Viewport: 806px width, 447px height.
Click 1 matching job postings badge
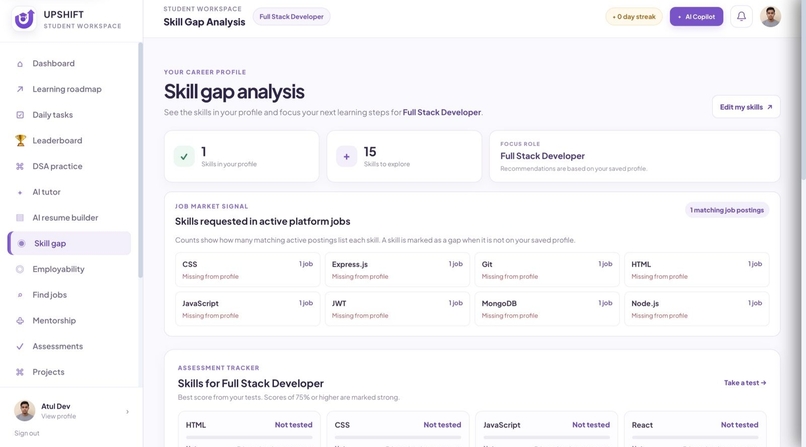click(x=727, y=210)
